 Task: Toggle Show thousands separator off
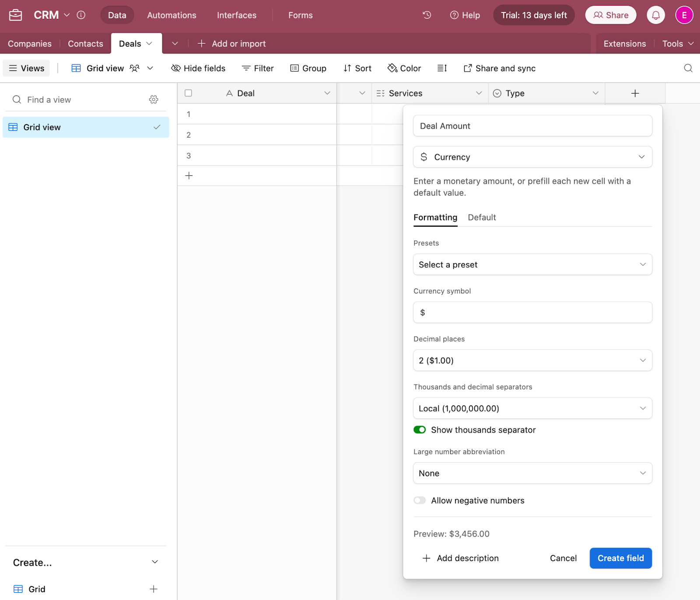point(420,430)
